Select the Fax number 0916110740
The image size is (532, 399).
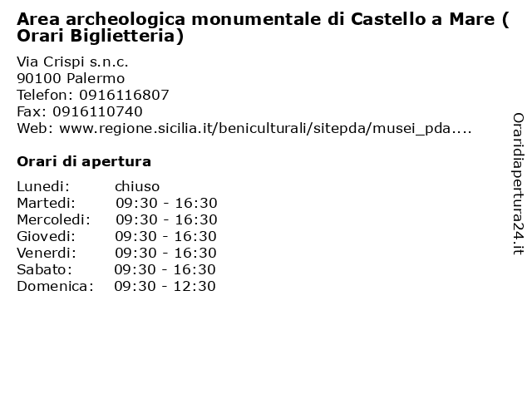pos(97,111)
